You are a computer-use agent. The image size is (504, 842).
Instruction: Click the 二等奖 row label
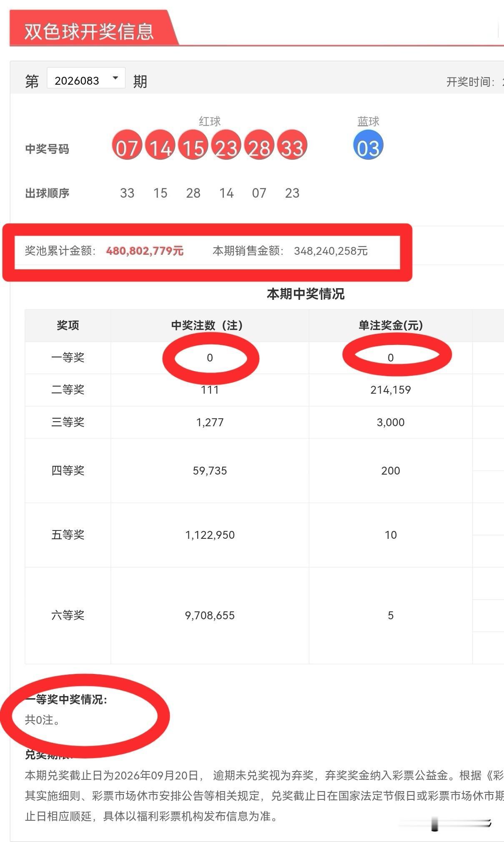[x=68, y=390]
